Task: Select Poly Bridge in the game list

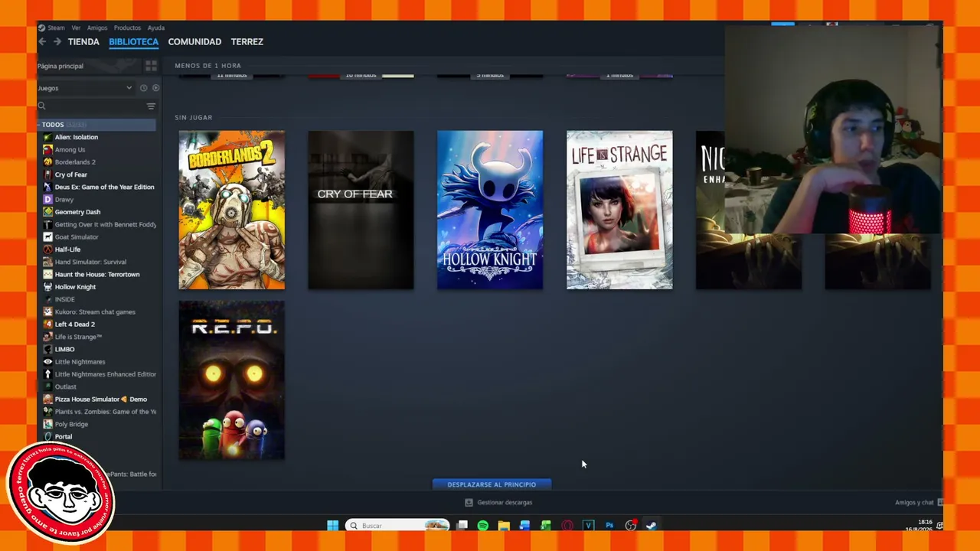Action: click(x=71, y=424)
